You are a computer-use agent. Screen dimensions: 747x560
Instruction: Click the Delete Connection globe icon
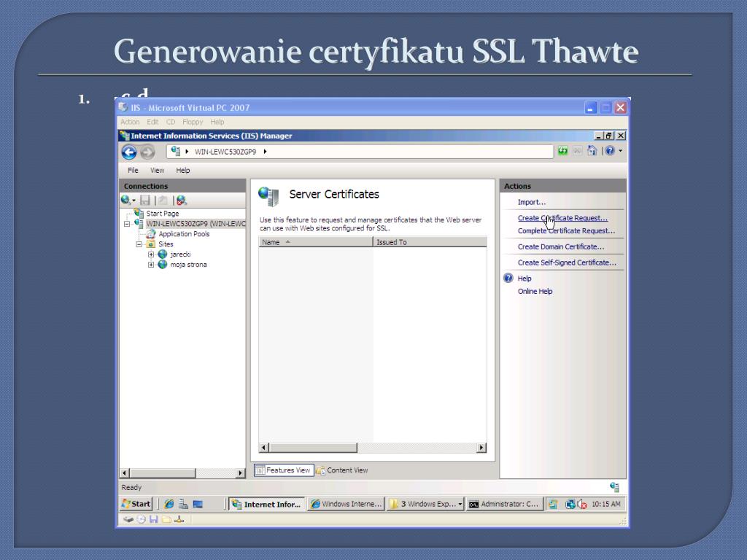coord(181,201)
